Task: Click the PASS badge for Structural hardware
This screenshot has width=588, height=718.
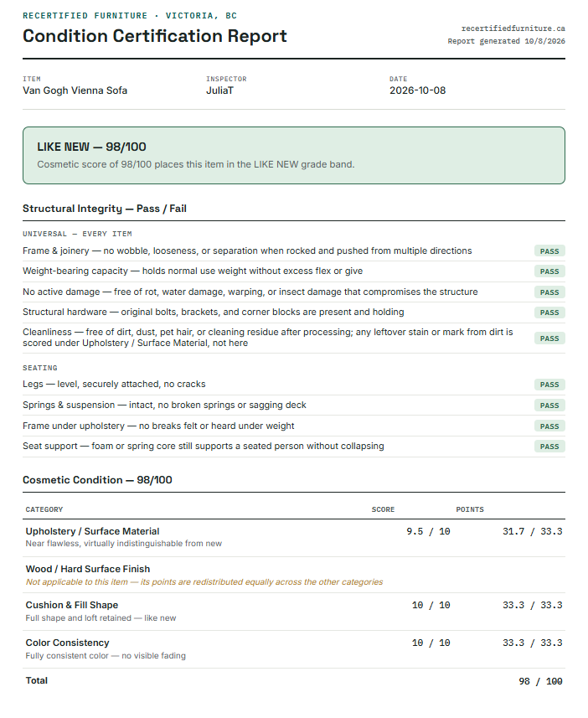Action: (x=549, y=313)
